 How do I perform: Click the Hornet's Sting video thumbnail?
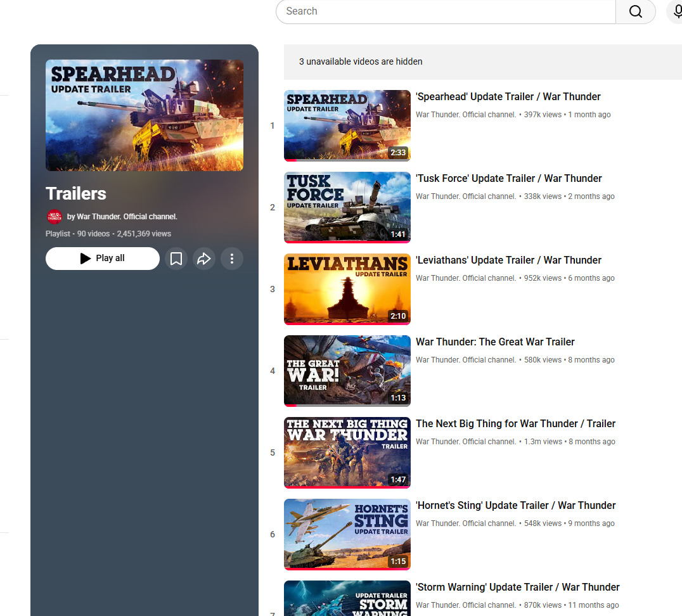tap(347, 534)
